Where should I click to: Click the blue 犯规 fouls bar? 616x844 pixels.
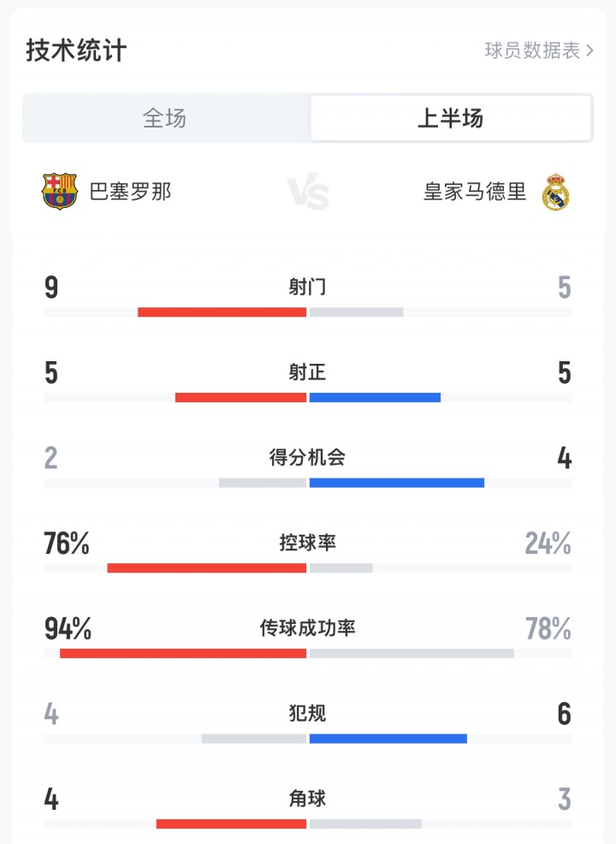click(388, 739)
